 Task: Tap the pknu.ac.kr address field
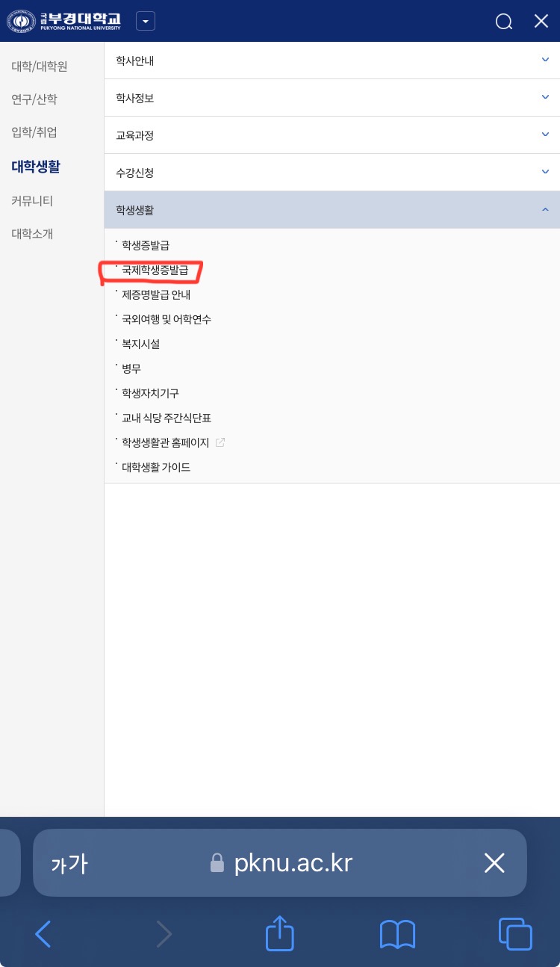pos(280,863)
